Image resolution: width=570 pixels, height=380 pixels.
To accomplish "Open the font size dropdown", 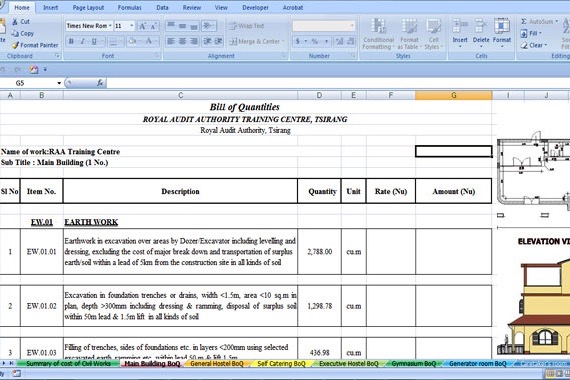I will [x=132, y=26].
